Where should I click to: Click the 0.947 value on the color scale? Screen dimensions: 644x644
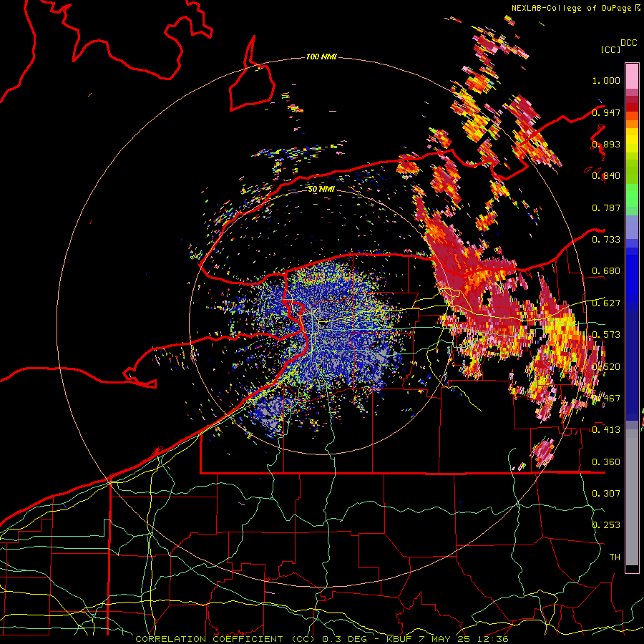pos(606,112)
